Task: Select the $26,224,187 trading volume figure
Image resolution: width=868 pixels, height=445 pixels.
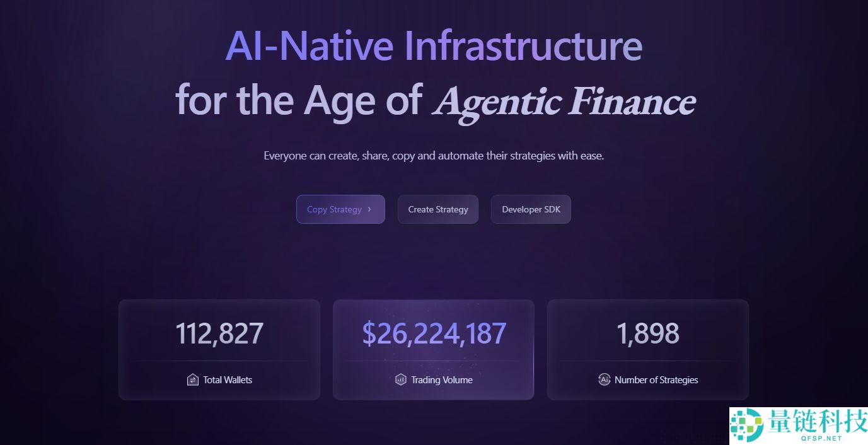Action: [x=434, y=333]
